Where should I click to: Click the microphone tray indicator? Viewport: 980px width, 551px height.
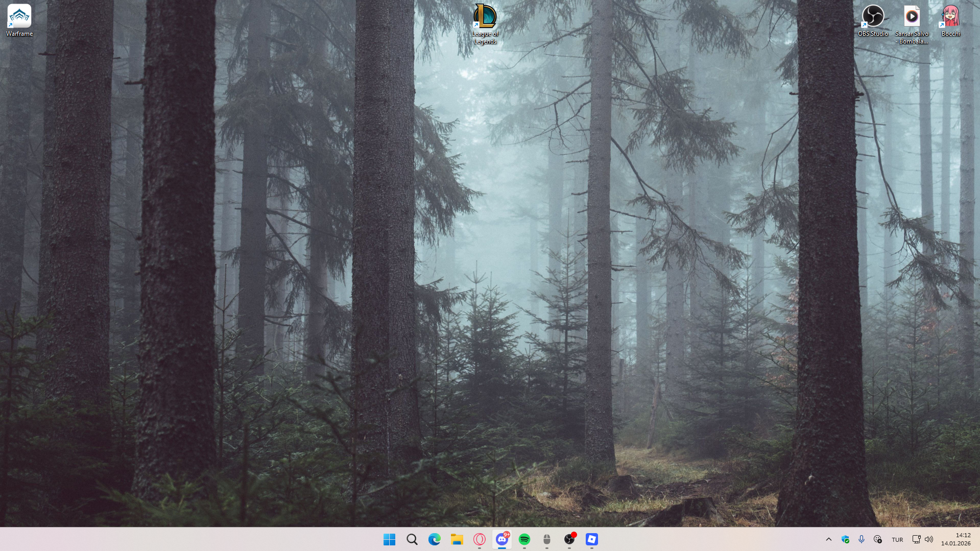[862, 539]
